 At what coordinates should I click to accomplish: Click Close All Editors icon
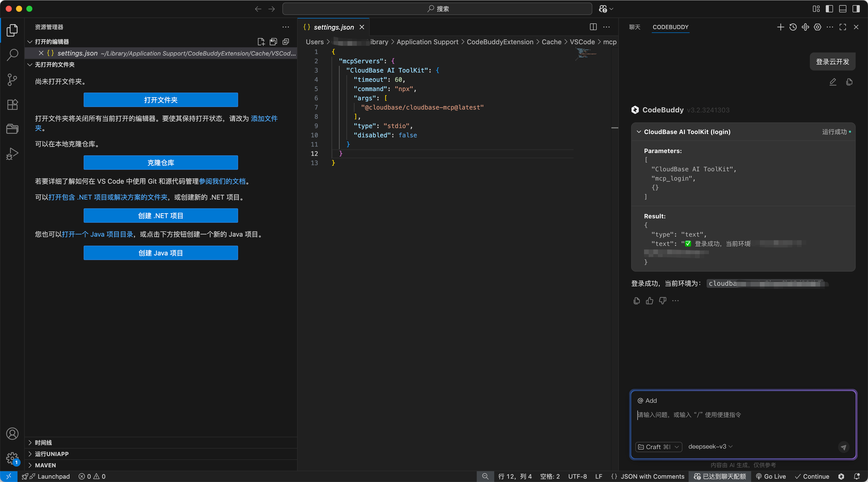tap(286, 42)
